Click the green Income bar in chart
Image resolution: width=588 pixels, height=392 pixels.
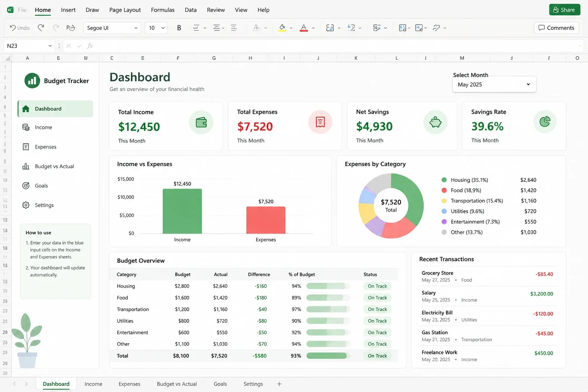[x=182, y=211]
